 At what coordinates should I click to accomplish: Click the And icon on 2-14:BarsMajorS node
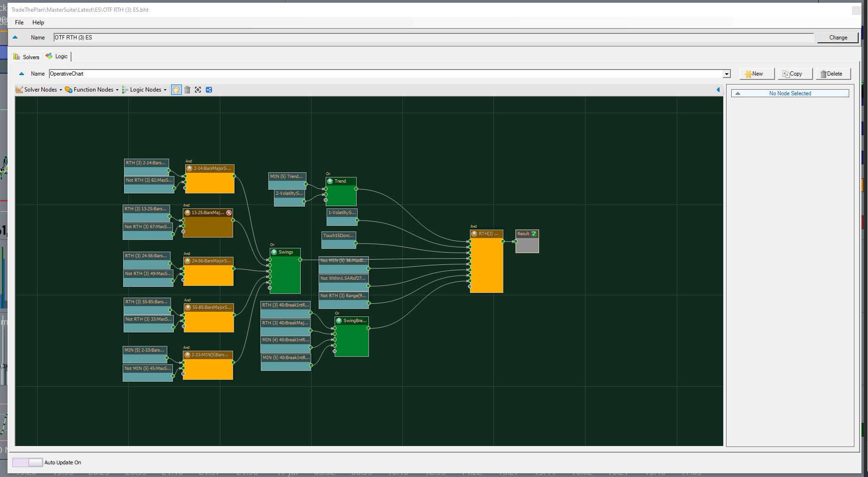[x=189, y=169]
